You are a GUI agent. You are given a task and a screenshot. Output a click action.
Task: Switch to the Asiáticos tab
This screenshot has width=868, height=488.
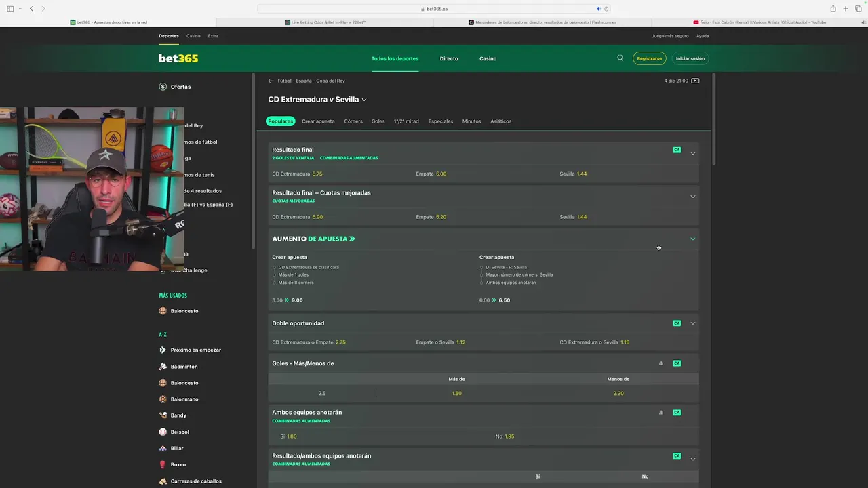tap(500, 121)
